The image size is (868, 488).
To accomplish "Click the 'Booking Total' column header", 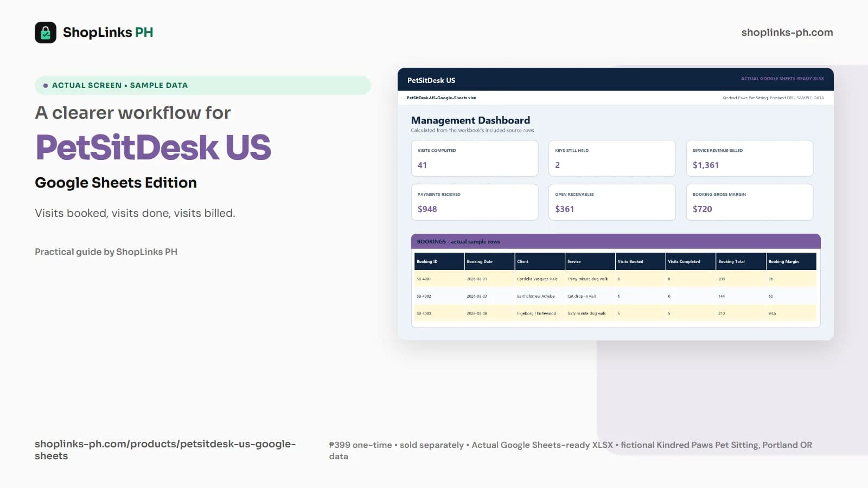I will pyautogui.click(x=741, y=261).
